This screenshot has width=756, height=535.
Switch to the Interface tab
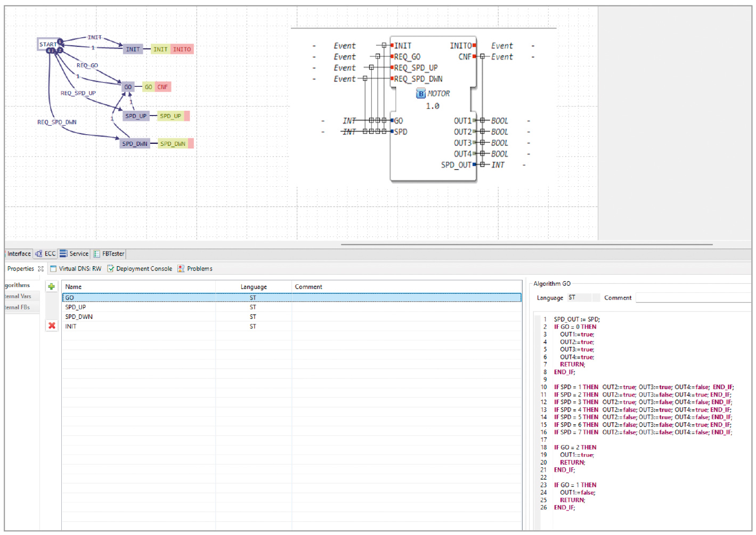pos(19,254)
